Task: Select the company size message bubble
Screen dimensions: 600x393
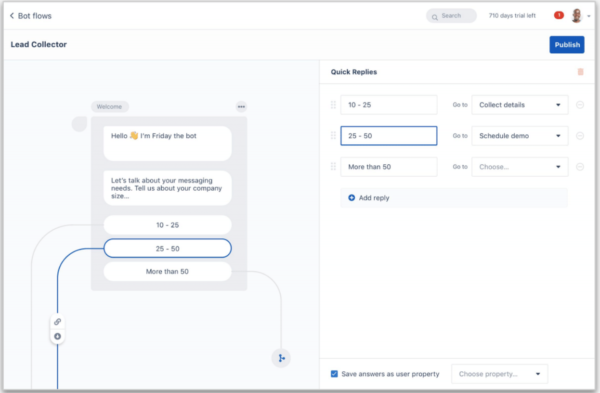Action: pyautogui.click(x=167, y=188)
